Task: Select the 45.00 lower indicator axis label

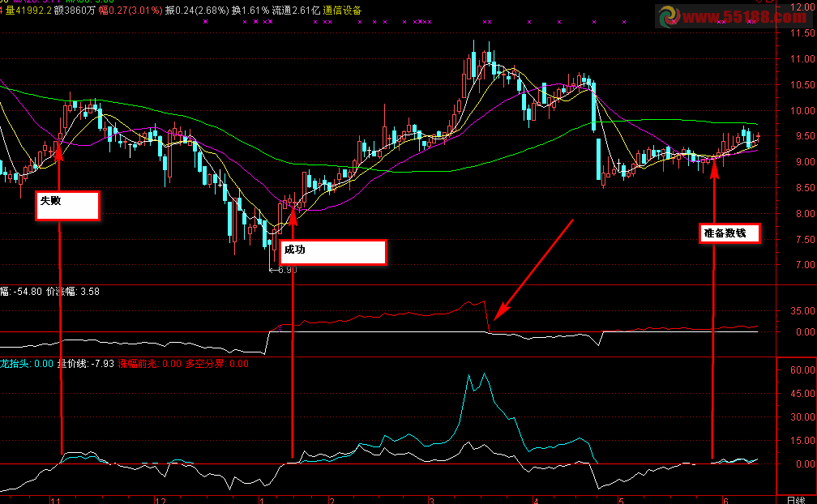Action: click(x=802, y=394)
